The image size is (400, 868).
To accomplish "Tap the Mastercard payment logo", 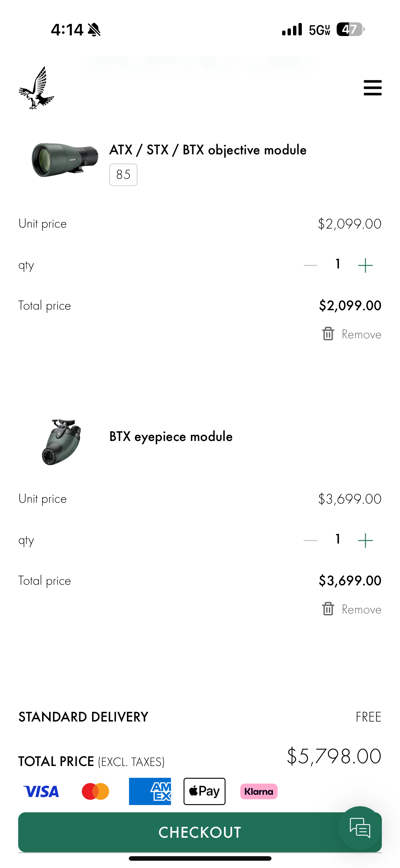I will point(95,791).
